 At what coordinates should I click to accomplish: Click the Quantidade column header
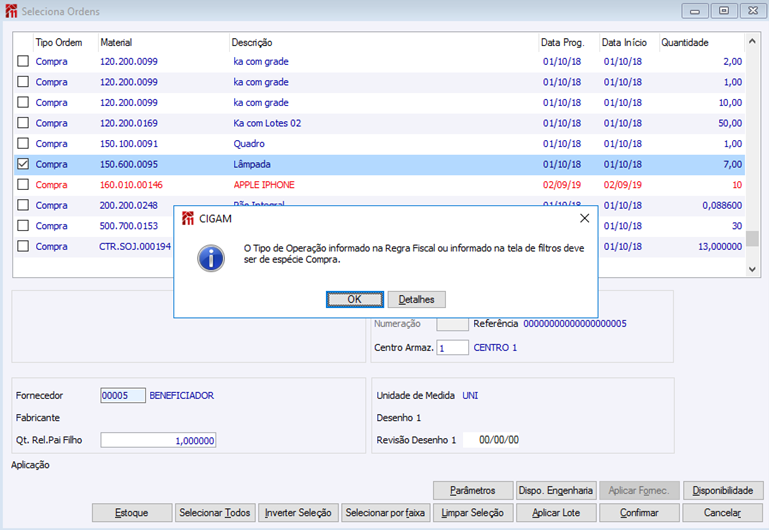(x=702, y=43)
